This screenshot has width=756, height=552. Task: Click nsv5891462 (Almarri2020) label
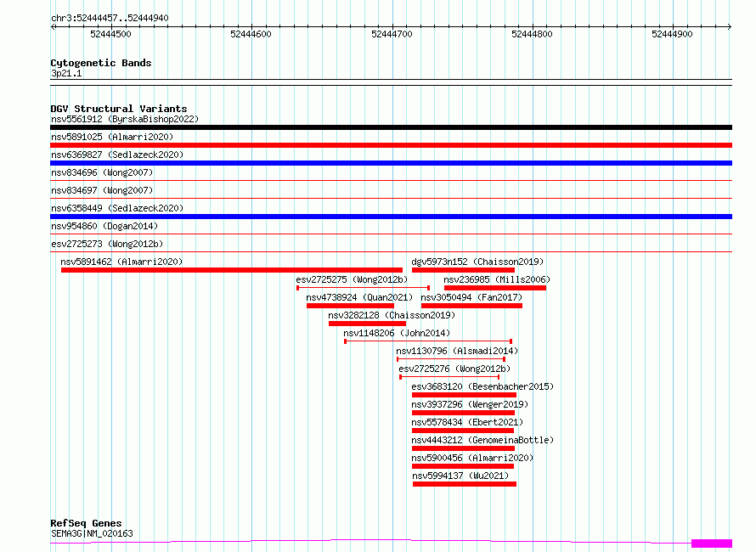(x=121, y=262)
